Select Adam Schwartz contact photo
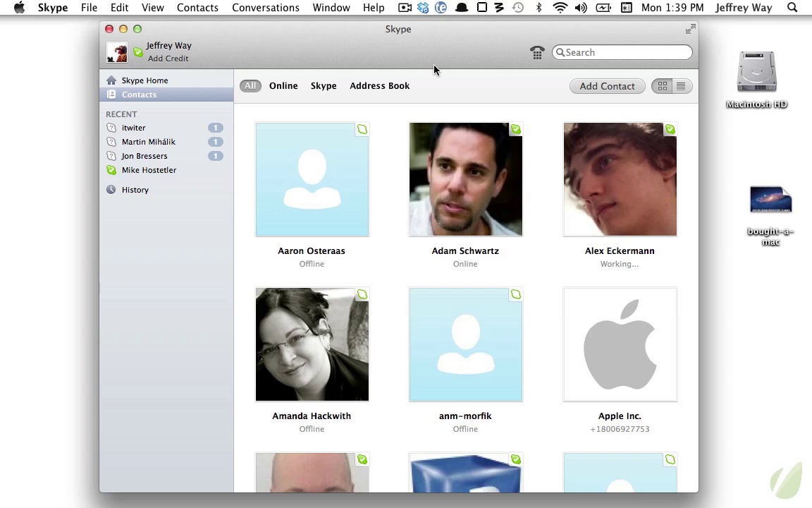The image size is (812, 508). click(x=465, y=179)
